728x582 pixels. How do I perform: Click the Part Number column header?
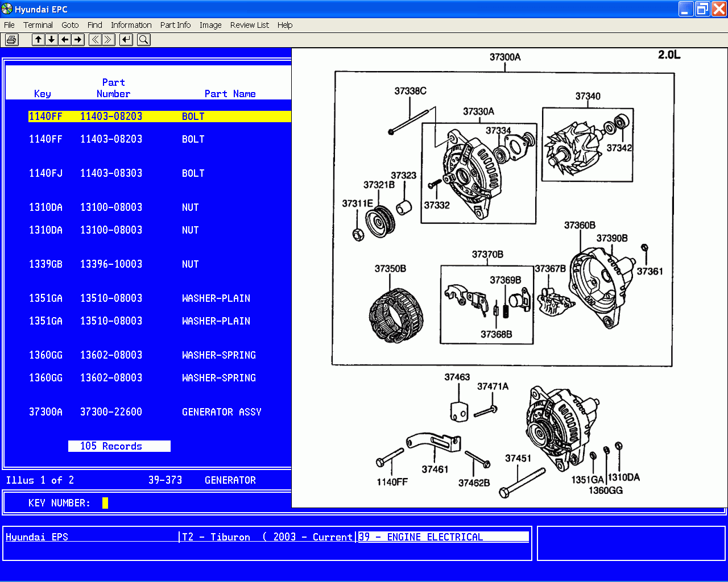pos(114,88)
